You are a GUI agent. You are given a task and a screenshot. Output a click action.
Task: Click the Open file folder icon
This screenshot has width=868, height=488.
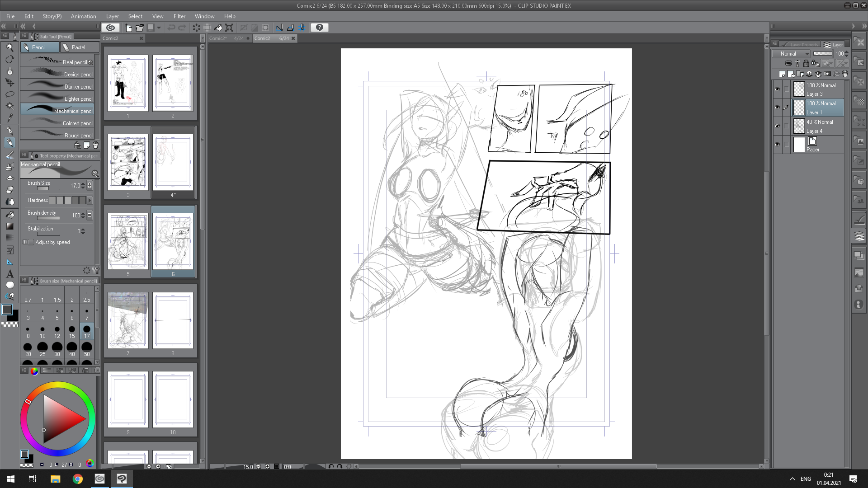[140, 28]
